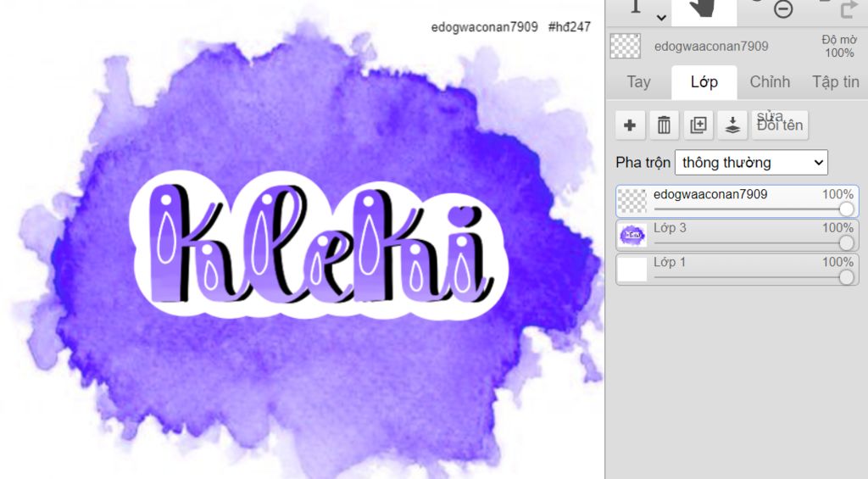Screen dimensions: 868x479
Task: Click the Đổi tên rename button
Action: (780, 125)
